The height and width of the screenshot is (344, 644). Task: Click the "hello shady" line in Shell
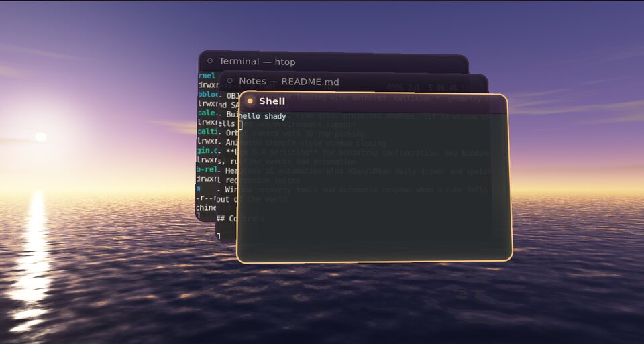point(262,117)
